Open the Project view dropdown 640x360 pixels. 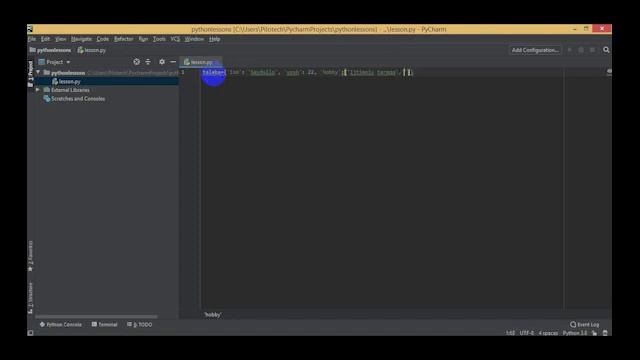click(54, 62)
